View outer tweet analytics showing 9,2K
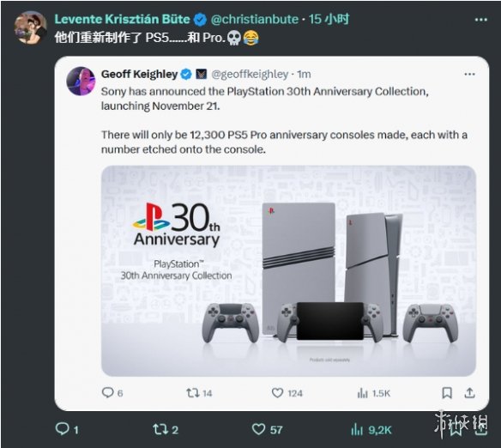This screenshot has height=448, width=501. click(x=357, y=429)
